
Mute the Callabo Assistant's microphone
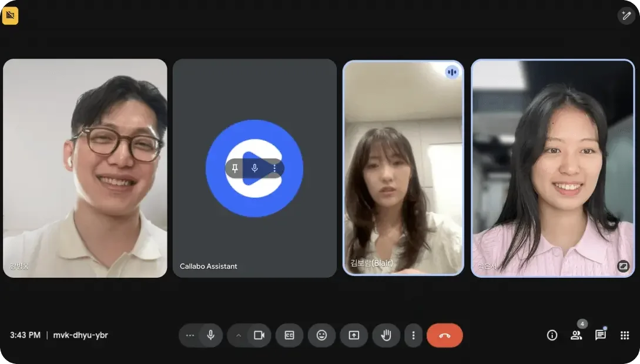[x=254, y=168]
